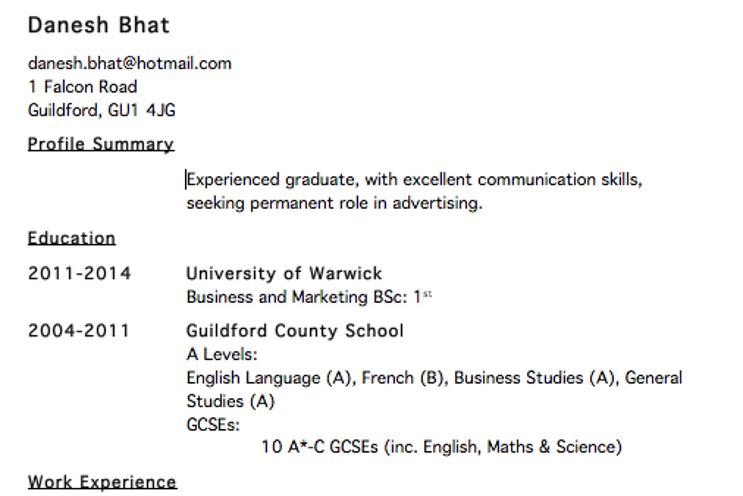Click the 2004-2011 date range
The height and width of the screenshot is (496, 743).
tap(79, 331)
